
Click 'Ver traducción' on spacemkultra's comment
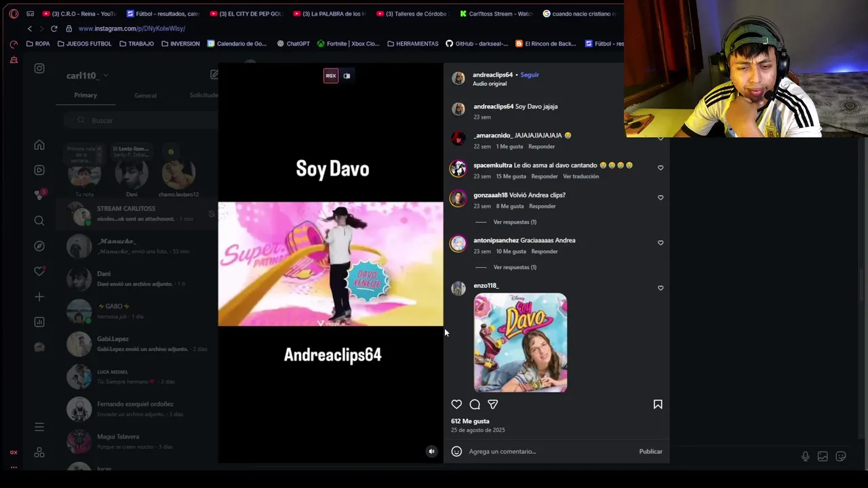point(580,176)
